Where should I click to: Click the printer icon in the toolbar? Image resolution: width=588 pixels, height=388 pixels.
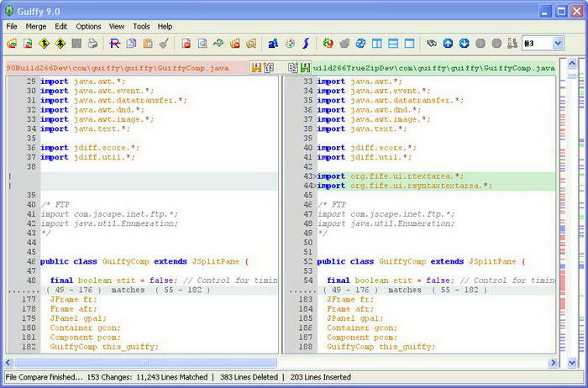[x=93, y=43]
